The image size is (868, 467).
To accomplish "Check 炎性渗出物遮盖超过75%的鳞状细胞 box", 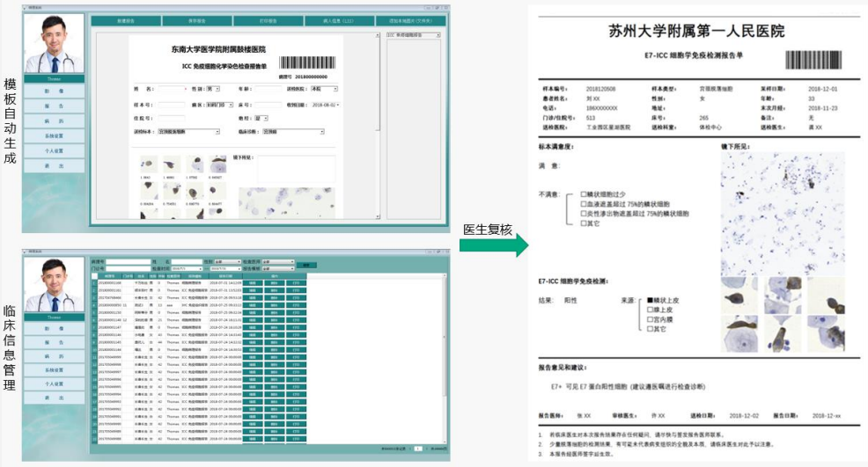I will coord(584,214).
